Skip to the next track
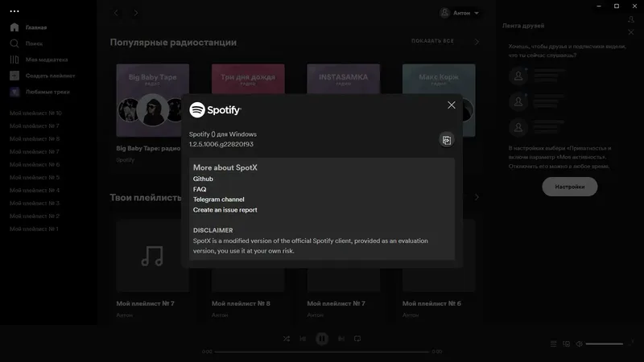 pyautogui.click(x=341, y=339)
